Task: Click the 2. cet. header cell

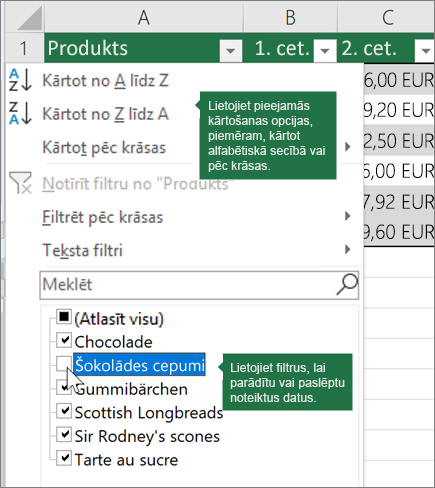Action: (x=387, y=48)
